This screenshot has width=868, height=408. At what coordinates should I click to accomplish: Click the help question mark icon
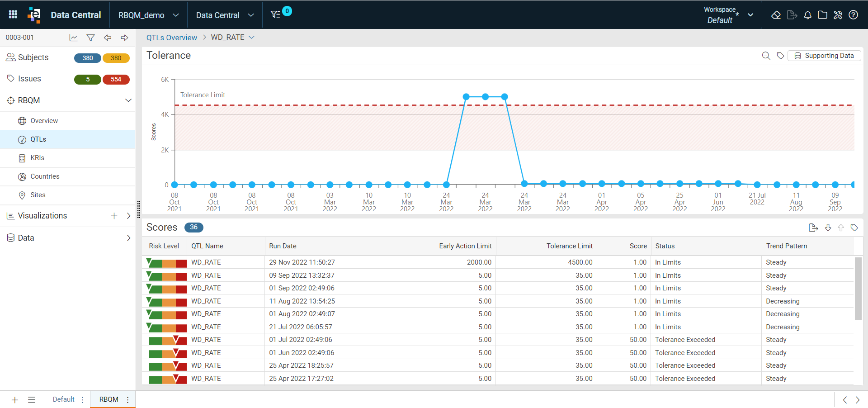tap(853, 15)
